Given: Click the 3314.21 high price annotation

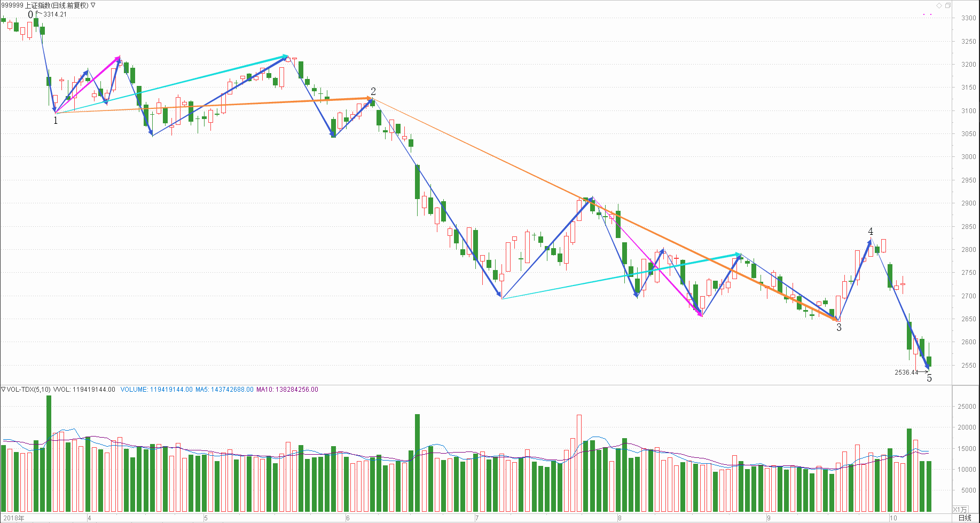Looking at the screenshot, I should click(x=55, y=14).
